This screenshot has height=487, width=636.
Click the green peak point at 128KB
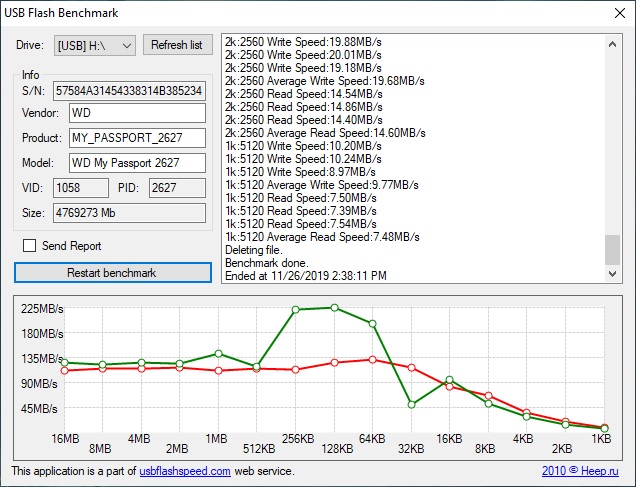[x=334, y=308]
